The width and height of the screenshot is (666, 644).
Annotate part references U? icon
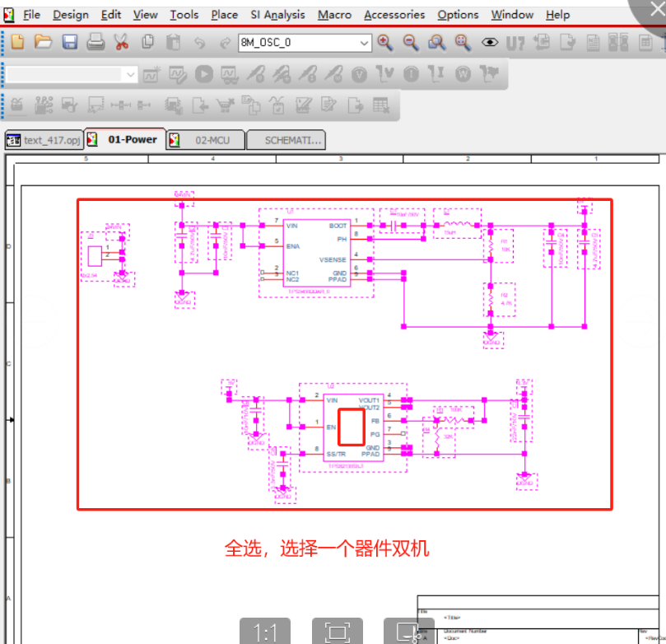[515, 43]
